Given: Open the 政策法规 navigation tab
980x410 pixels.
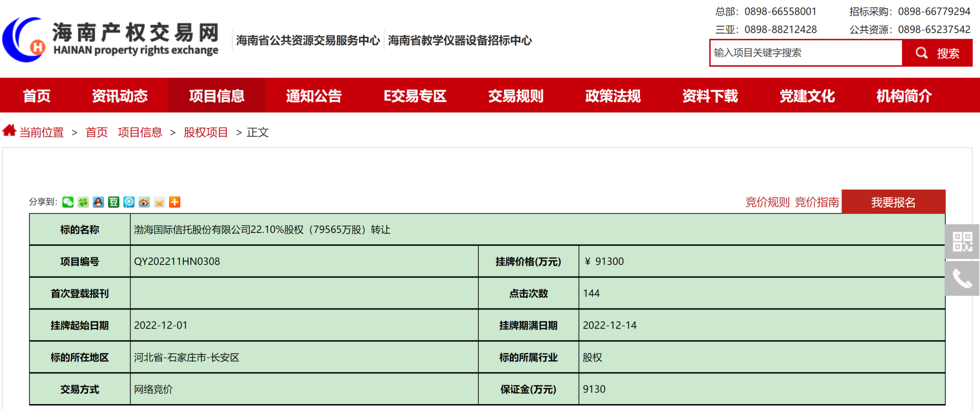Looking at the screenshot, I should (x=612, y=96).
